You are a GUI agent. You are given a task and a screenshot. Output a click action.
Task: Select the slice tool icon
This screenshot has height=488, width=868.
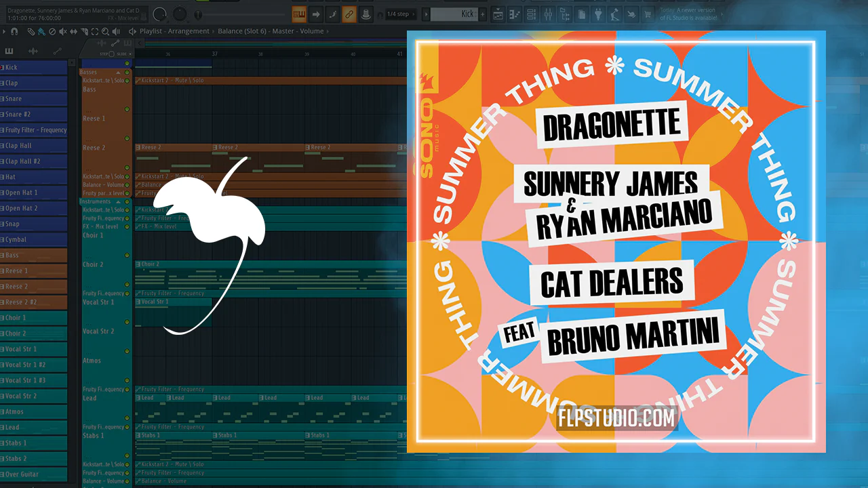tap(84, 31)
